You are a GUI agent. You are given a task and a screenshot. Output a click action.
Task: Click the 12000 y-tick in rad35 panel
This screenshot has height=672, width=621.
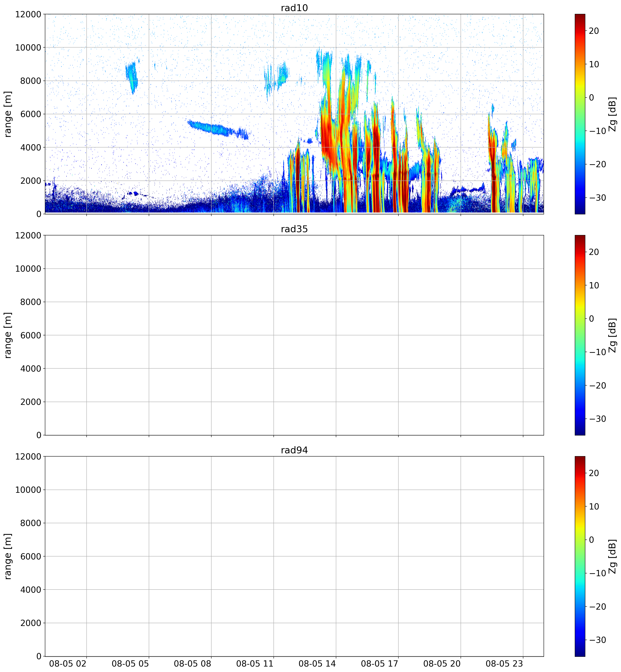coord(28,235)
